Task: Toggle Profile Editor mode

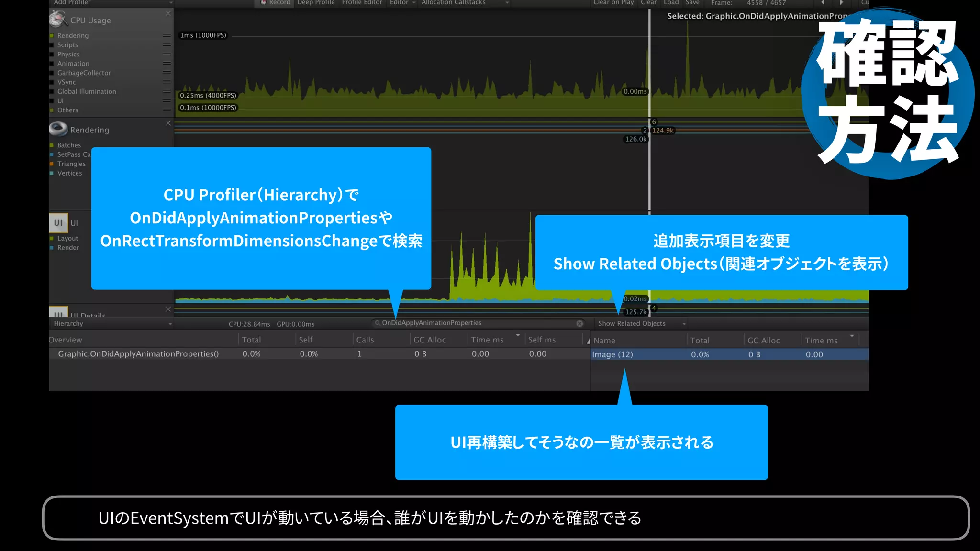Action: pos(362,3)
